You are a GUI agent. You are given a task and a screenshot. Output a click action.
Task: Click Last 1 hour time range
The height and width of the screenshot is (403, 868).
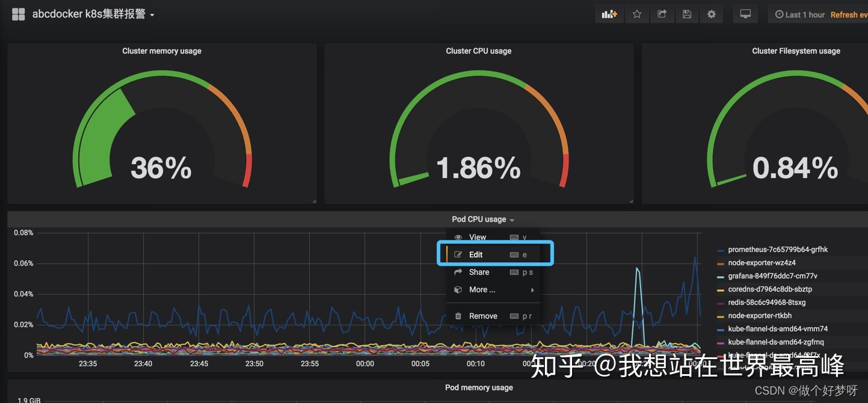tap(805, 14)
